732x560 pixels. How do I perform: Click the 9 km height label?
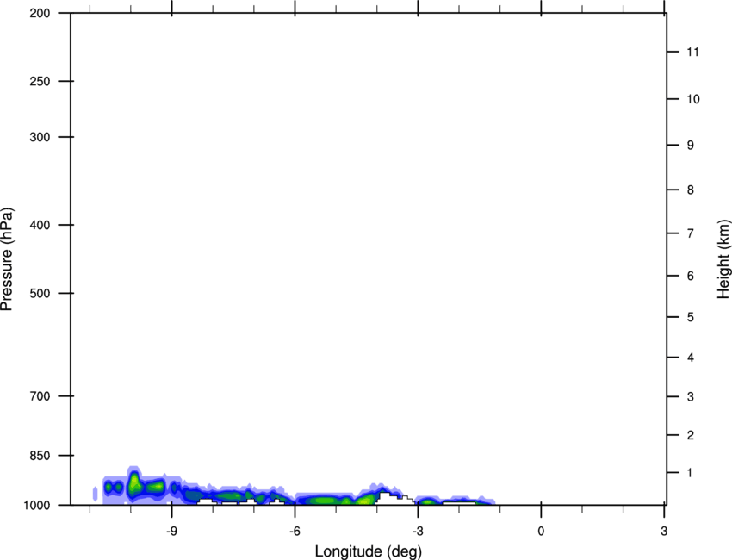[691, 146]
